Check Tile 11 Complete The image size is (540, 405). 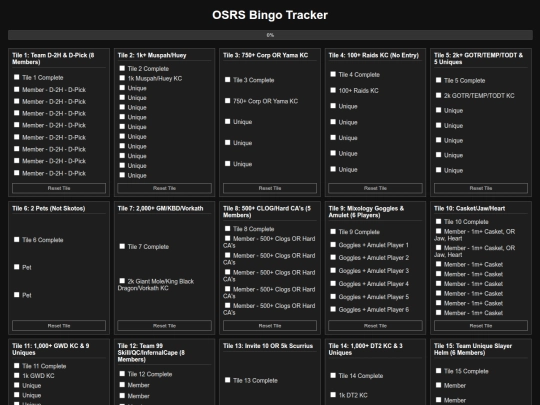[17, 366]
